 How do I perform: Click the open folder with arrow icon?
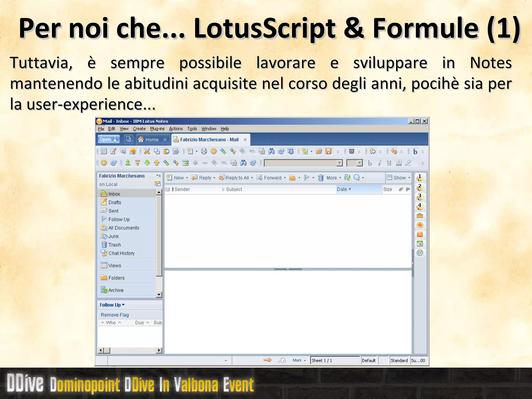point(319,151)
